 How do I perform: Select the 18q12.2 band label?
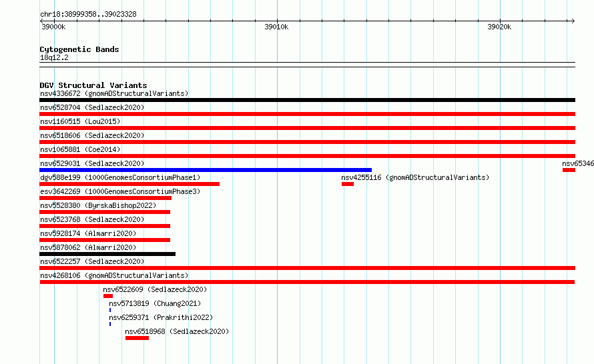54,57
